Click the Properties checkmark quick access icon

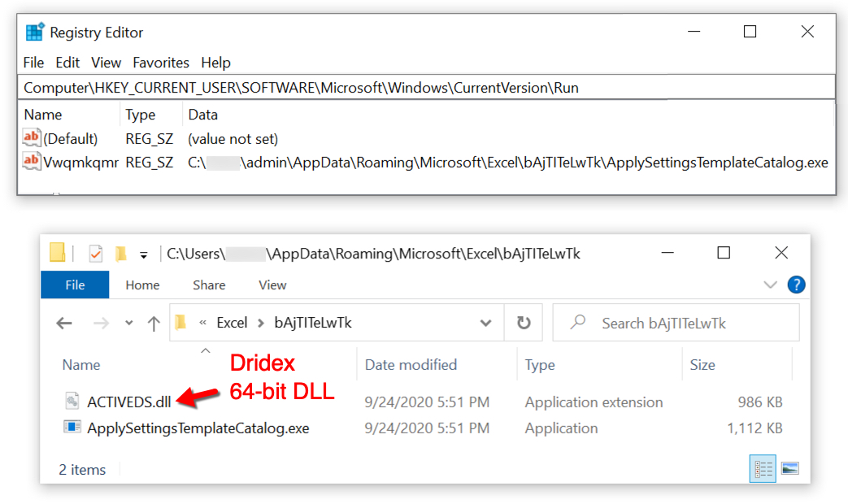pyautogui.click(x=96, y=253)
